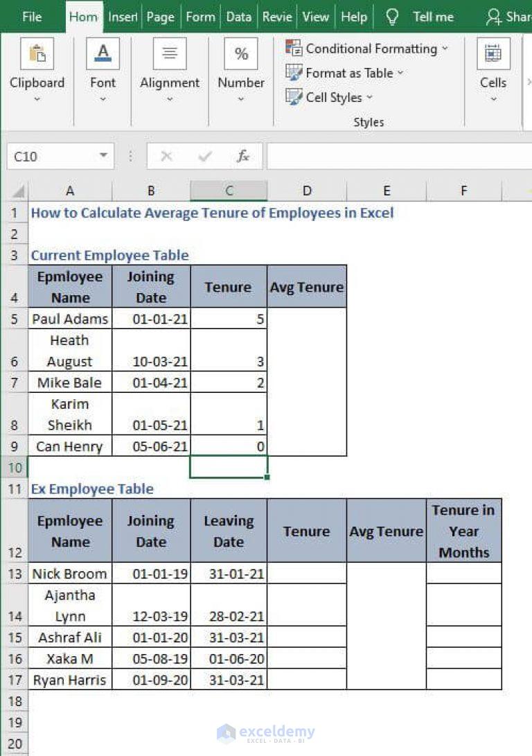This screenshot has width=532, height=756.
Task: Click the Conditional Formatting icon
Action: tap(294, 49)
